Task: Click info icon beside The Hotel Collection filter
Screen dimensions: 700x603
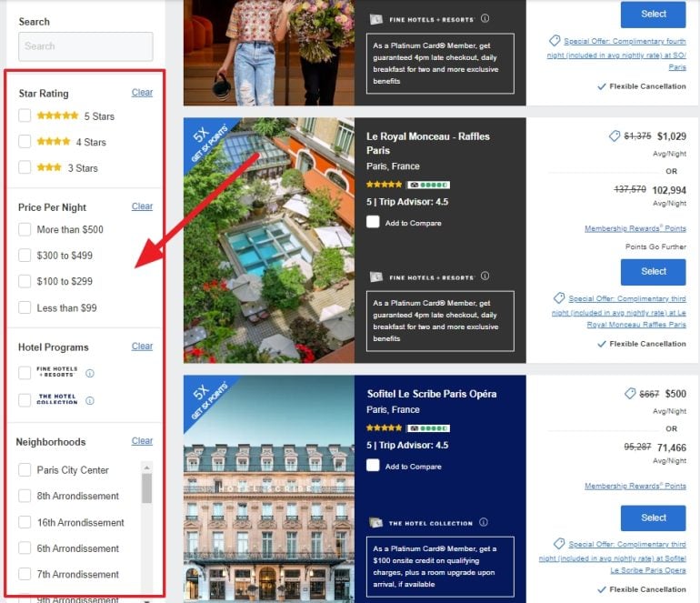Action: (x=90, y=400)
